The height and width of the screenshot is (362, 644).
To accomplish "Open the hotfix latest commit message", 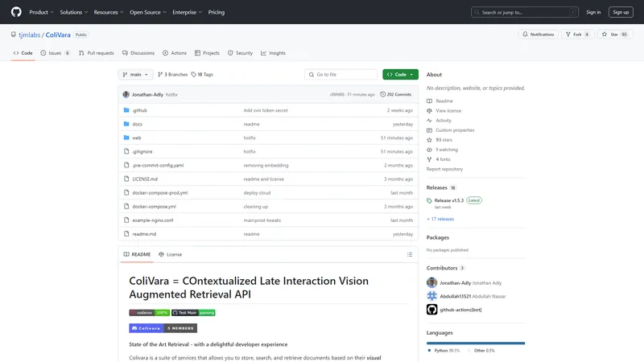I will pos(171,94).
